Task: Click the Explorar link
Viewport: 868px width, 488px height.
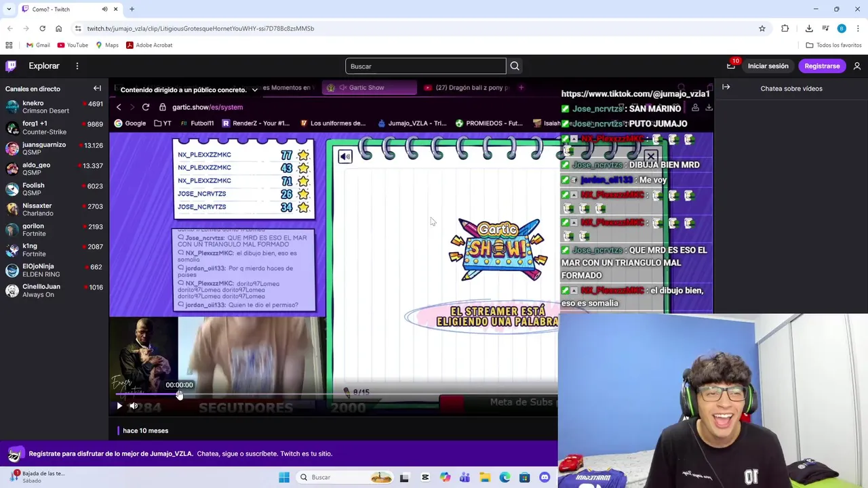Action: pyautogui.click(x=44, y=66)
